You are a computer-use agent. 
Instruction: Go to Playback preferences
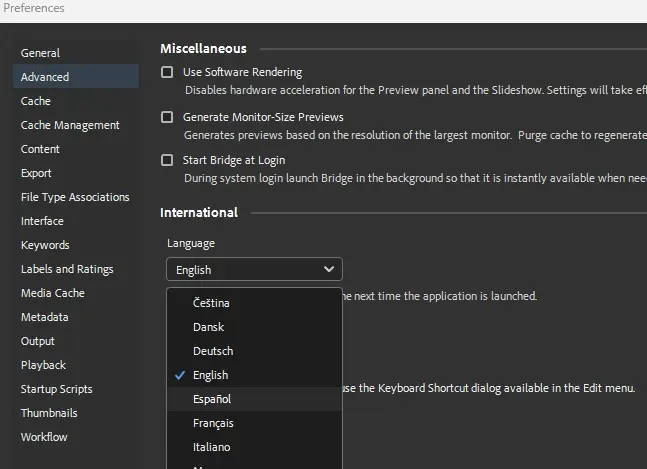pos(76,365)
